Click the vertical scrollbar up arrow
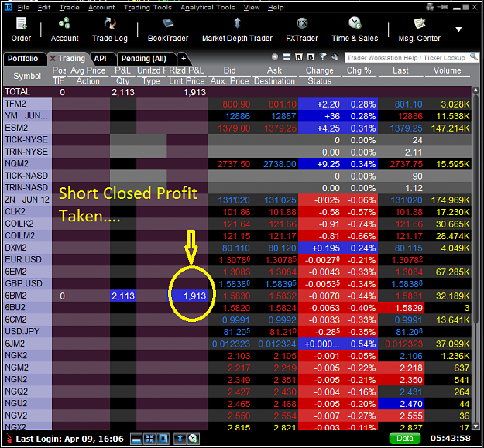 475,91
